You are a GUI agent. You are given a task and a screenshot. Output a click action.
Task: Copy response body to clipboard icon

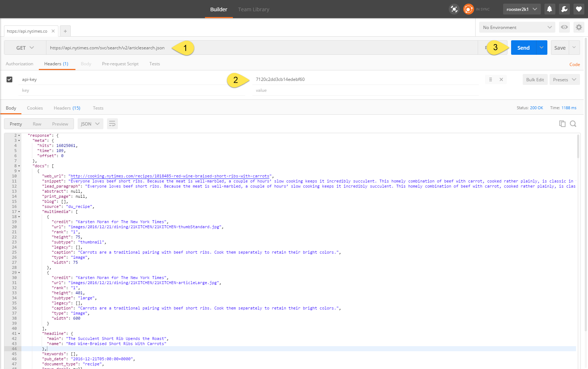pyautogui.click(x=562, y=124)
